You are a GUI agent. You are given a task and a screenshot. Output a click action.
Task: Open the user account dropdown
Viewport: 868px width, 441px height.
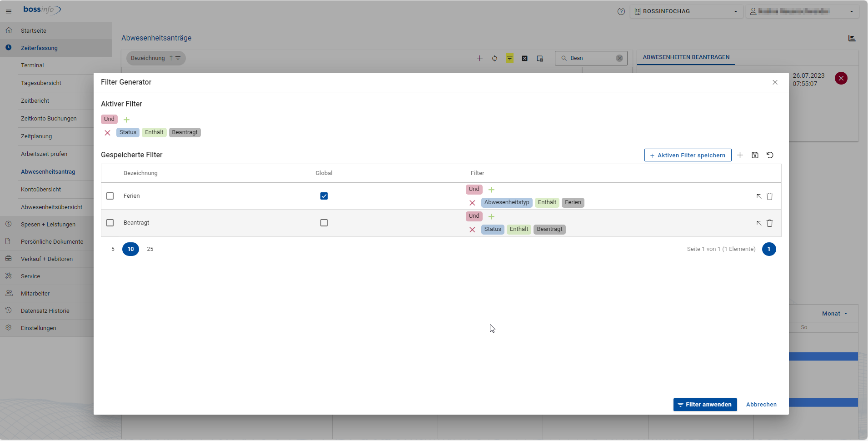click(x=802, y=11)
